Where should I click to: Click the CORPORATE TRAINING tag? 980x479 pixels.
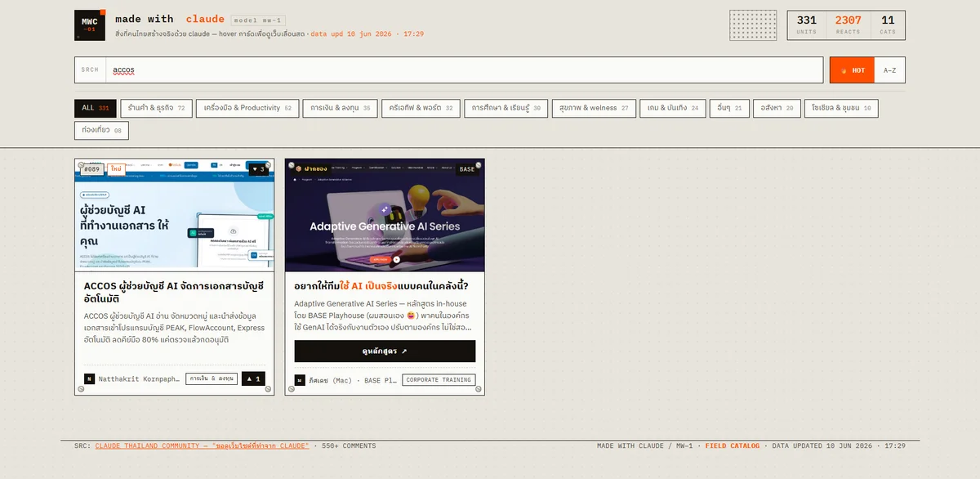(439, 380)
